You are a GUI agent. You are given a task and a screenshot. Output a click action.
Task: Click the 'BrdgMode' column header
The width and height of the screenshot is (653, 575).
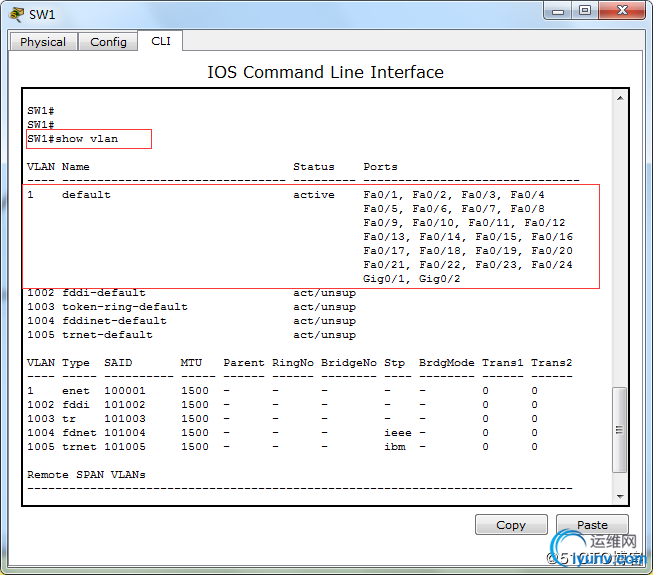coord(446,363)
